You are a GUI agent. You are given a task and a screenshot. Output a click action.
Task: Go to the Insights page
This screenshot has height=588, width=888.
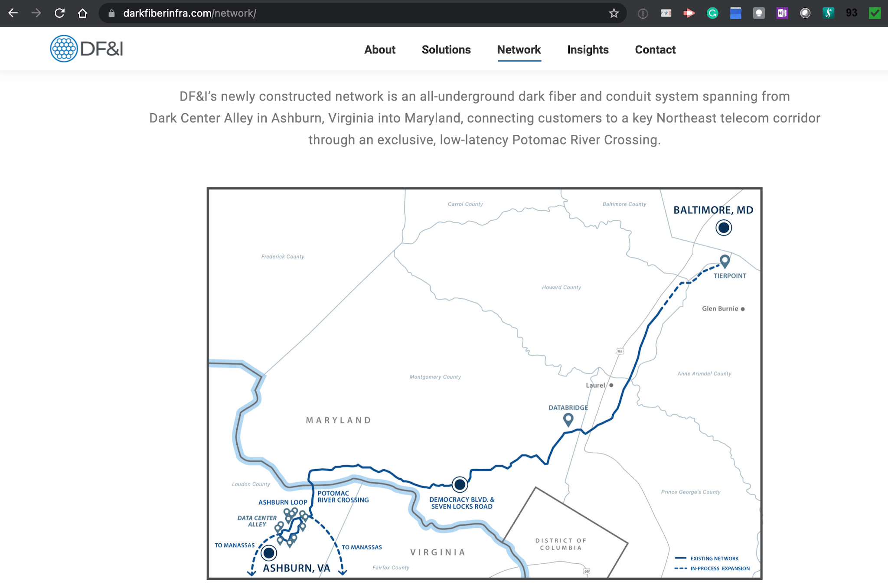click(x=588, y=50)
